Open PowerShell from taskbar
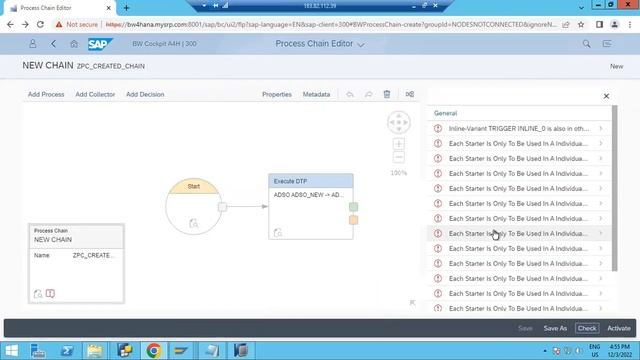The width and height of the screenshot is (640, 360). (x=67, y=350)
